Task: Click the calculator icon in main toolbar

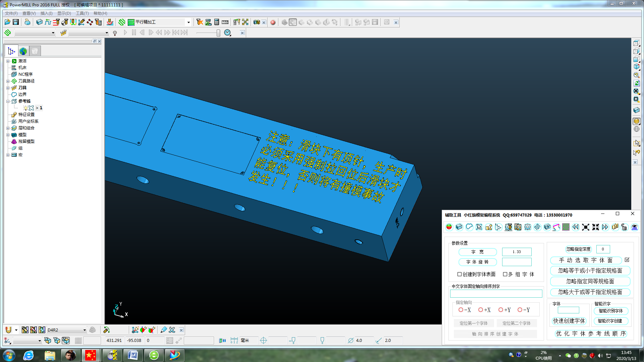Action: tap(217, 22)
